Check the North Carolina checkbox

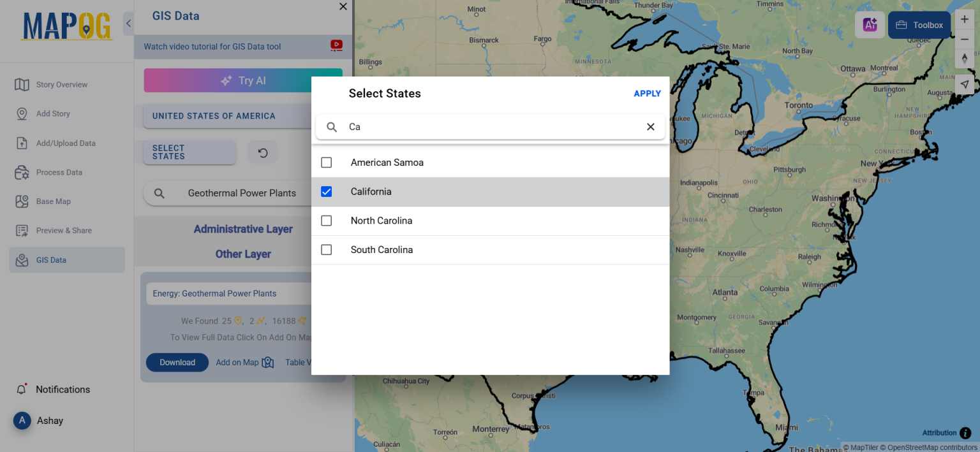pos(326,221)
